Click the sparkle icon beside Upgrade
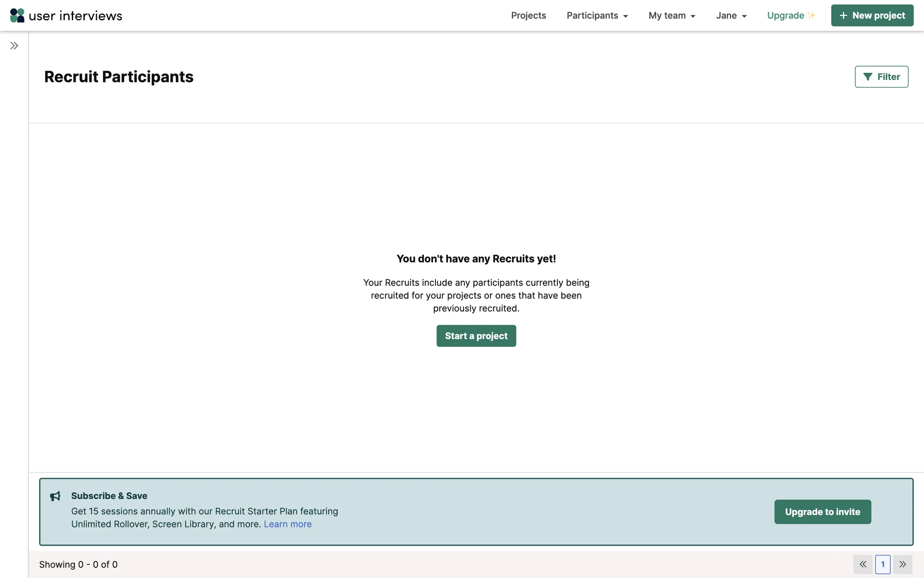924x578 pixels. coord(811,15)
